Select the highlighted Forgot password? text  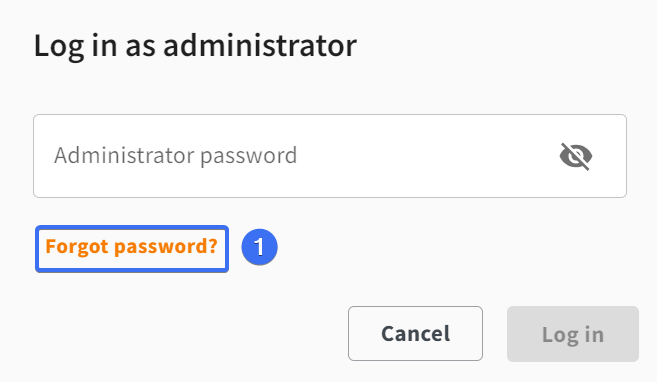[x=132, y=246]
